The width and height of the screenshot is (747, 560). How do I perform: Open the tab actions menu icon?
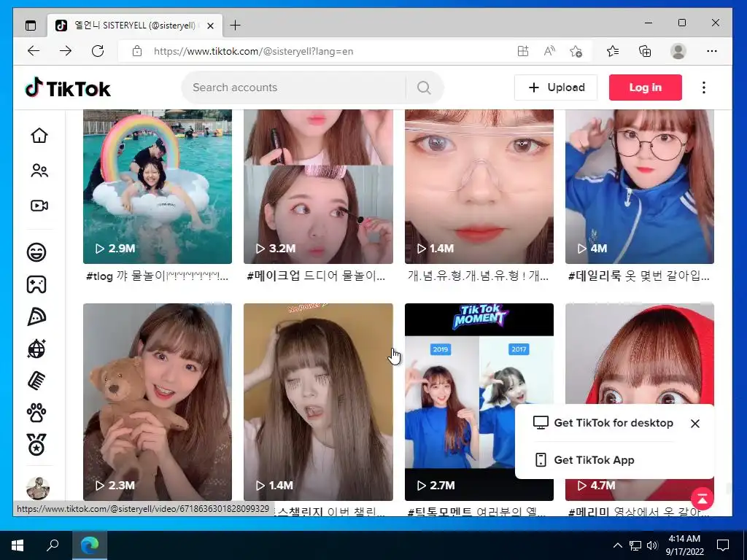click(x=31, y=26)
